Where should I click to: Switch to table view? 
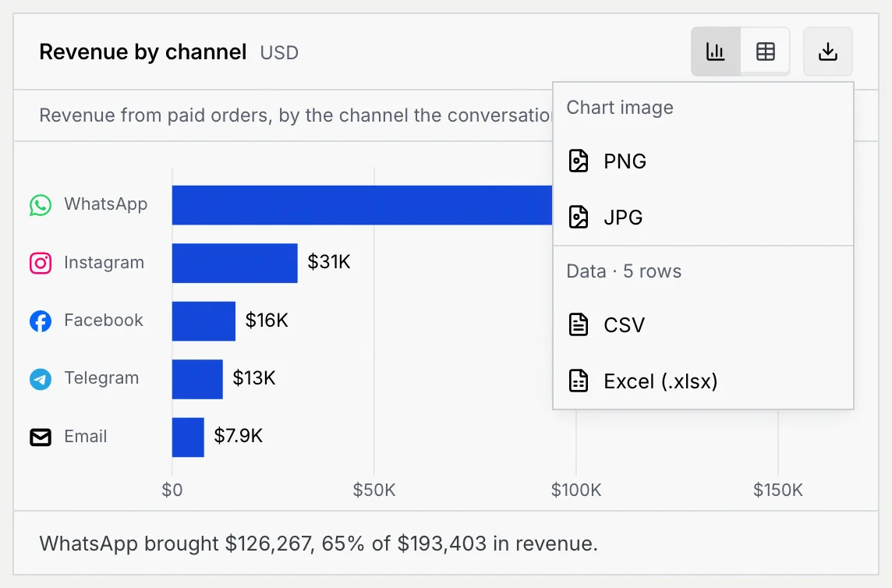[765, 51]
